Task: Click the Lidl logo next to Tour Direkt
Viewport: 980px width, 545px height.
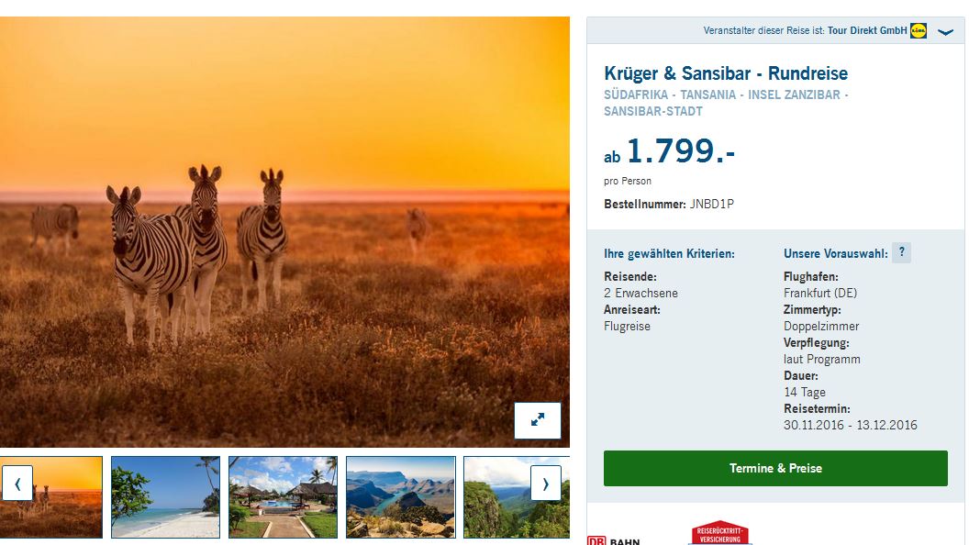Action: point(919,30)
